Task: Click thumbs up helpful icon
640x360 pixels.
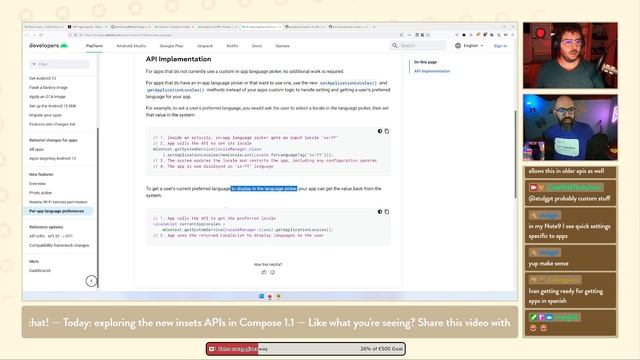Action: coord(264,272)
